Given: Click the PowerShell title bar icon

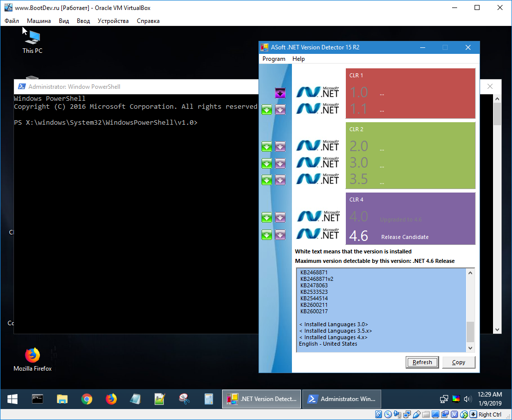Looking at the screenshot, I should pyautogui.click(x=21, y=86).
